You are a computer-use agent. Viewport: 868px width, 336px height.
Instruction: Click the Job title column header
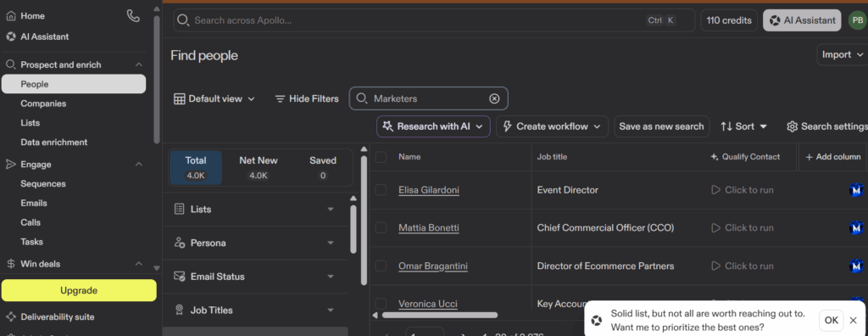pos(552,157)
